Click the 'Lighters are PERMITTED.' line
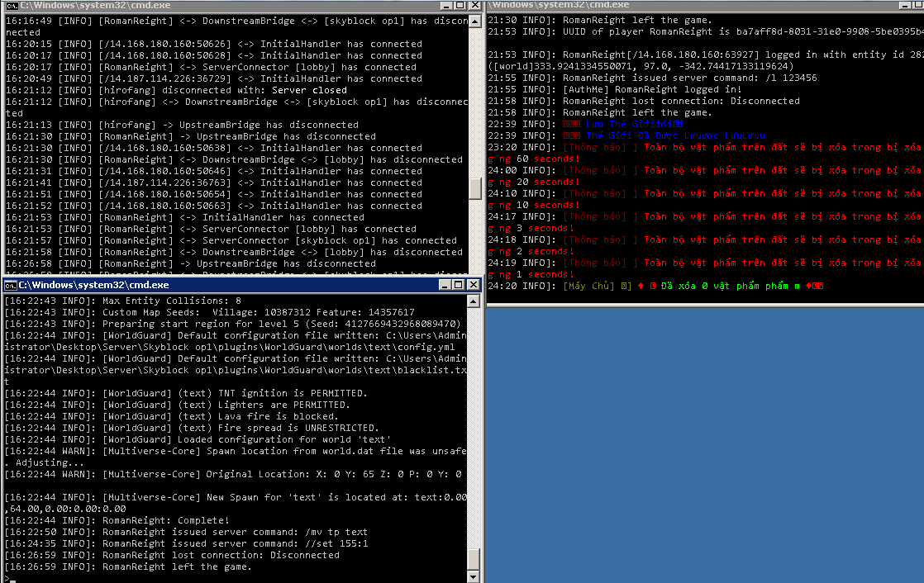This screenshot has height=583, width=924. (178, 405)
